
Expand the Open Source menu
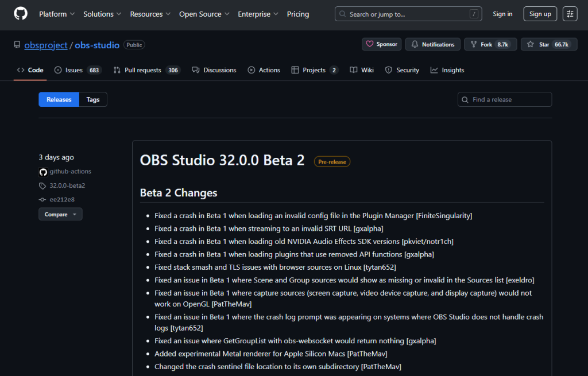(x=204, y=14)
